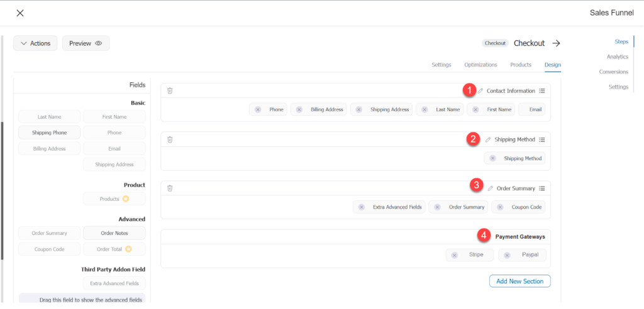The width and height of the screenshot is (644, 309).
Task: Remove the Phone field chip
Action: (x=257, y=109)
